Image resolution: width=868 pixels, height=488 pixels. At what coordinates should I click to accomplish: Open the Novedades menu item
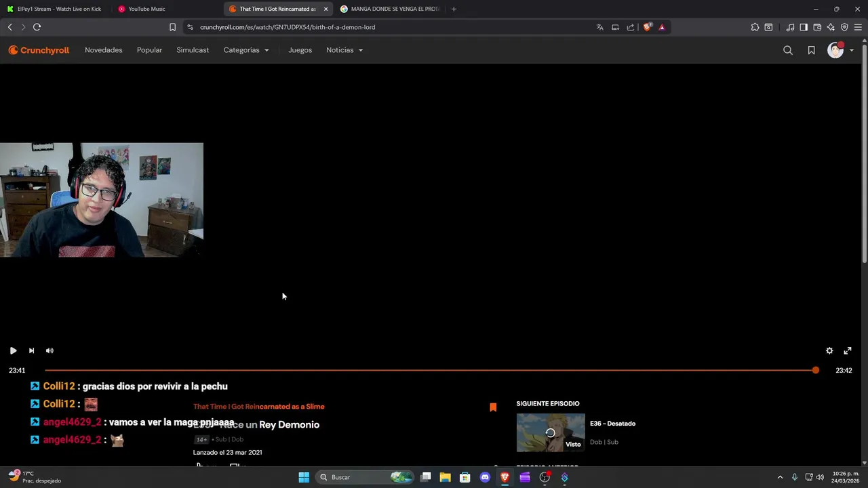[x=104, y=50]
